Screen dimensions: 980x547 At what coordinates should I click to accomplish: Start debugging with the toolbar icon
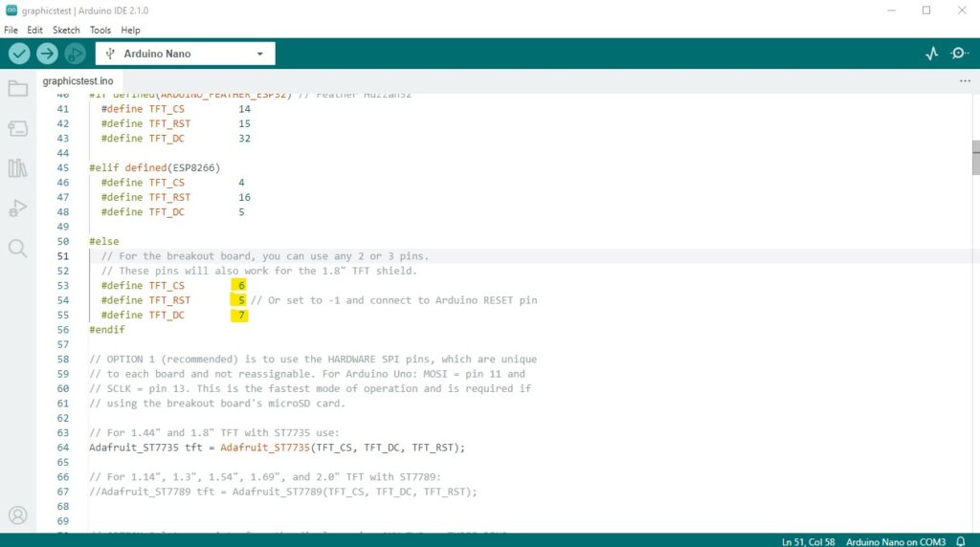[75, 54]
